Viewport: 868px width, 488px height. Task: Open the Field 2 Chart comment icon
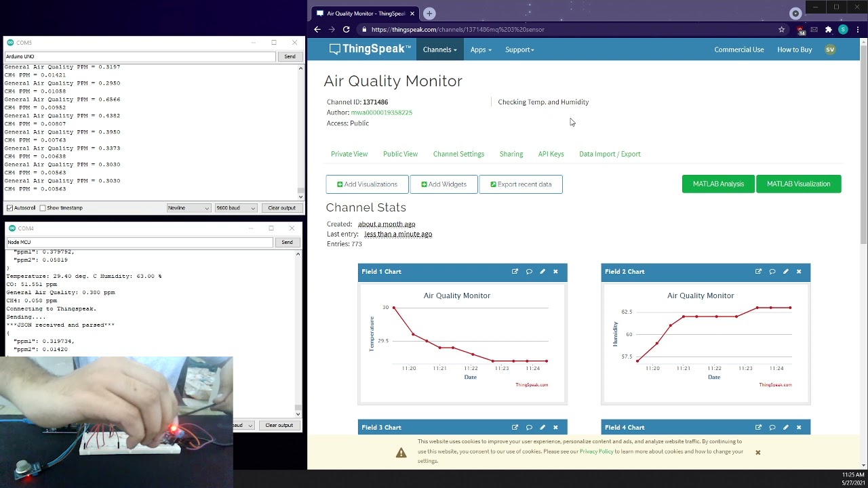(x=772, y=272)
